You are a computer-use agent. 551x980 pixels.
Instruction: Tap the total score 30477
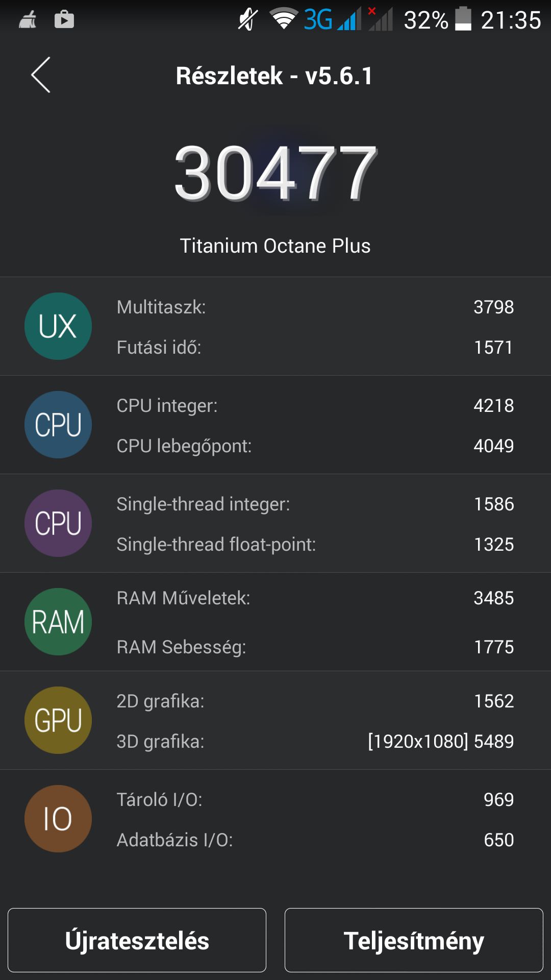point(275,173)
